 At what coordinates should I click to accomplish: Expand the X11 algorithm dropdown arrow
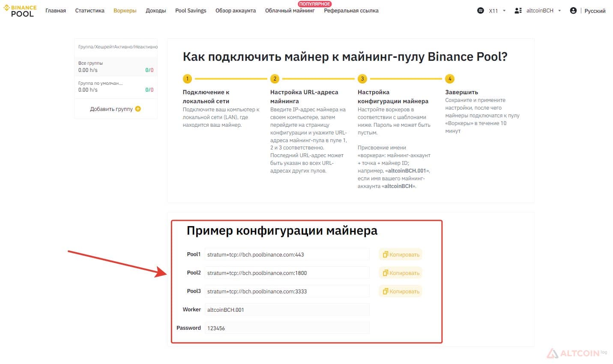pos(504,11)
